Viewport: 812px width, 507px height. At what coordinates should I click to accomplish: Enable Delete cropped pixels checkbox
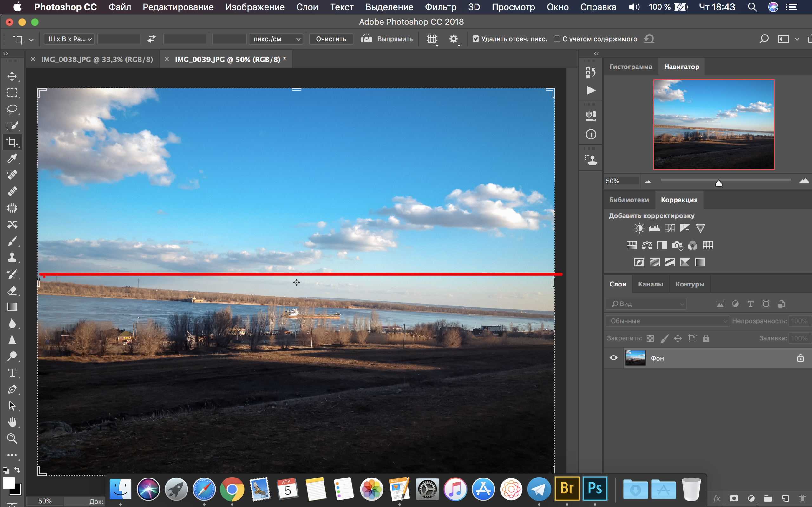click(475, 39)
